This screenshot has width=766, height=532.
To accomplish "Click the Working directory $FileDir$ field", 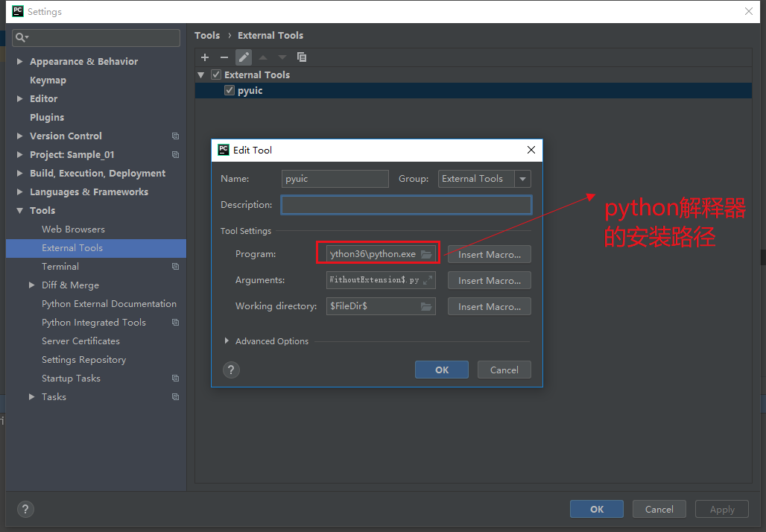I will click(381, 306).
